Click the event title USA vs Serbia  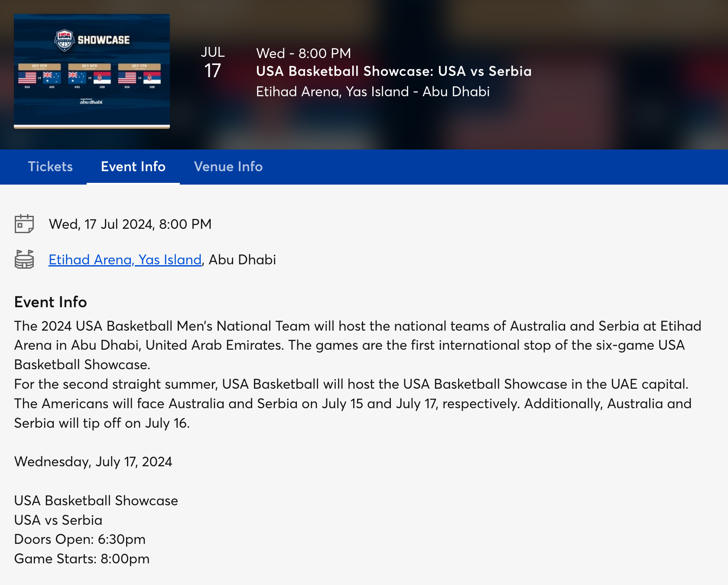pyautogui.click(x=393, y=71)
